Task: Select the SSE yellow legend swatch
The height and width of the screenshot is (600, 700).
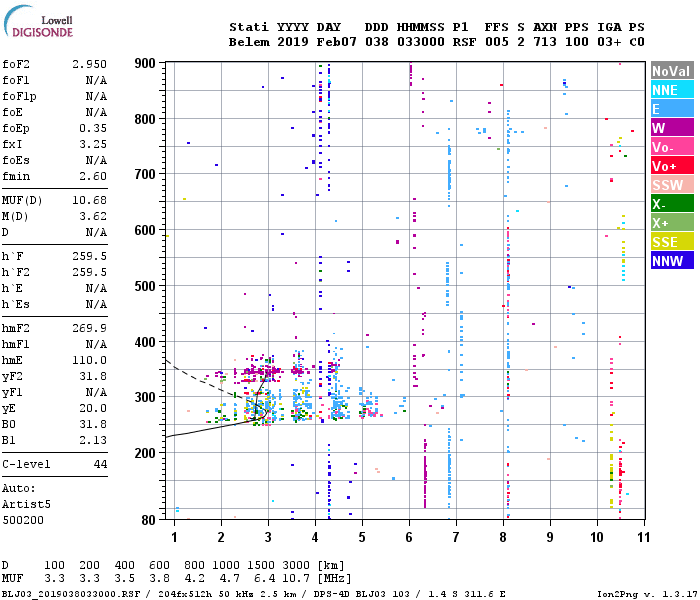Action: (x=672, y=242)
